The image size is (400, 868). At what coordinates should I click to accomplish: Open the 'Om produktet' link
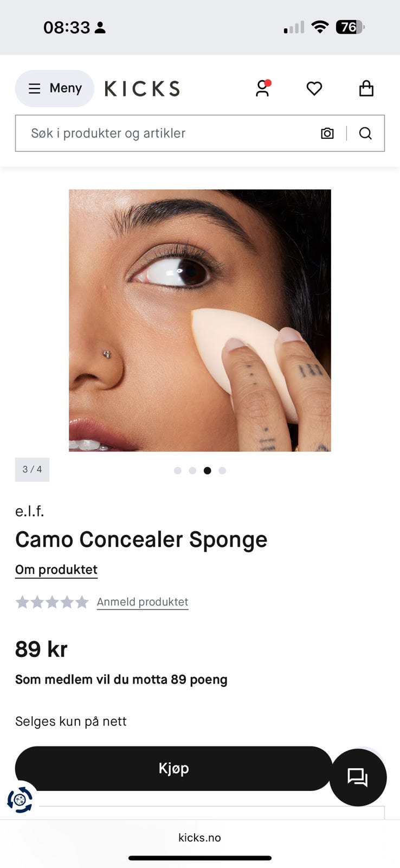(x=56, y=570)
